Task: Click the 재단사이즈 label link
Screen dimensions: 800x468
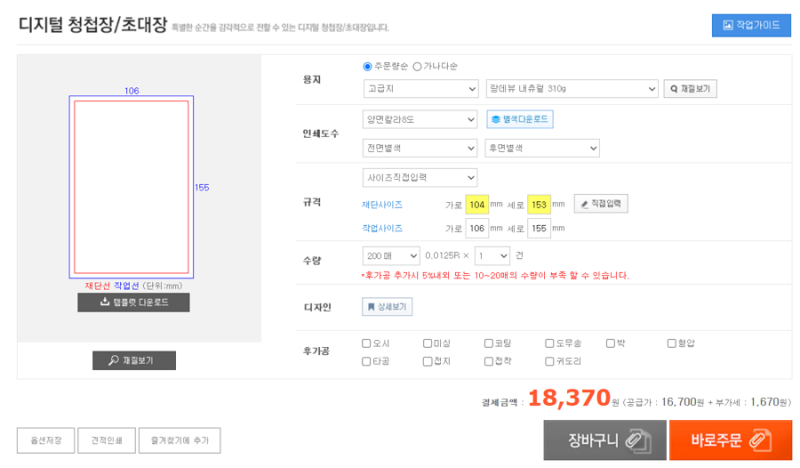Action: (x=382, y=205)
